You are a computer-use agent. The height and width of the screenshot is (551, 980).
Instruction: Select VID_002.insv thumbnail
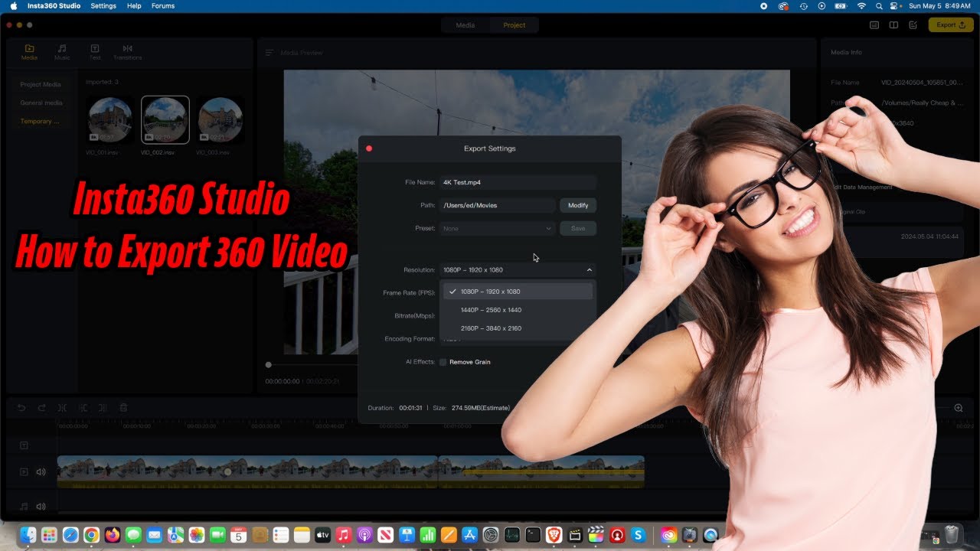click(x=165, y=120)
